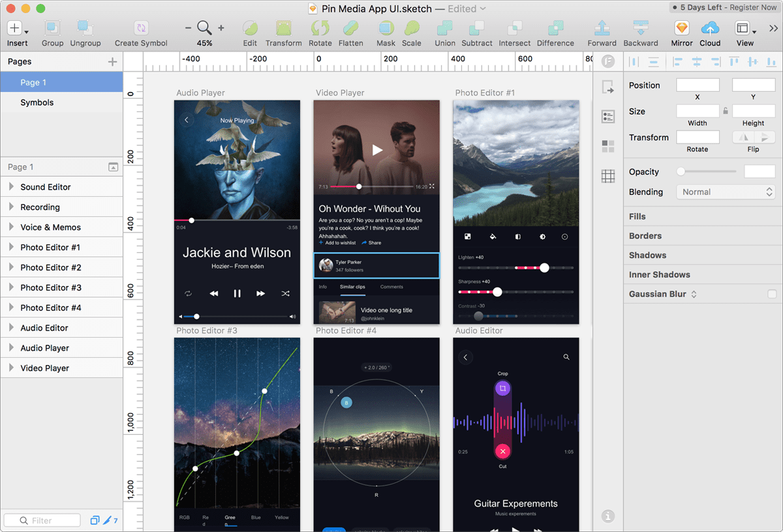Screen dimensions: 783x532
Task: Expand the Video Player layer group
Action: click(x=10, y=368)
